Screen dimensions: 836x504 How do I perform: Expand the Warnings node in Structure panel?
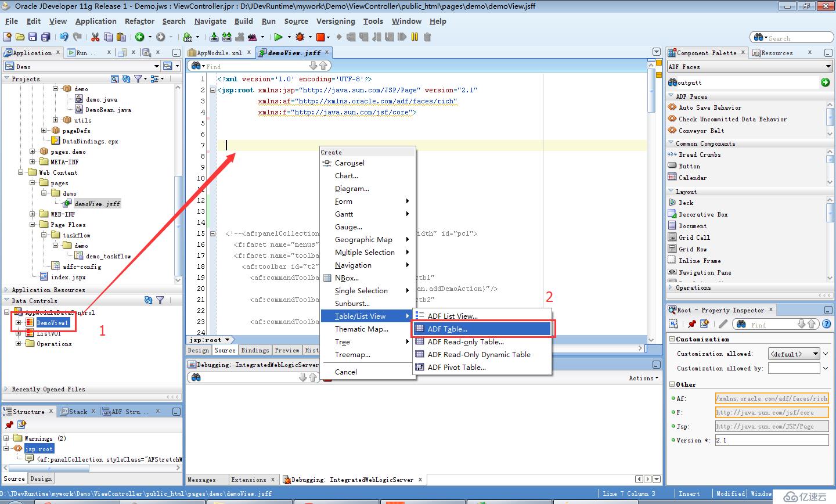pyautogui.click(x=6, y=438)
